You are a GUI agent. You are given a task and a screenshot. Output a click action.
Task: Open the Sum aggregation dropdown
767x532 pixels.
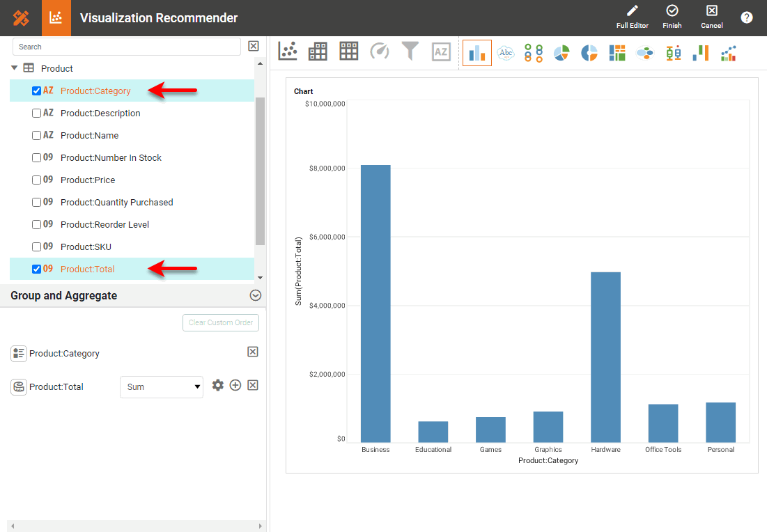[x=161, y=386]
